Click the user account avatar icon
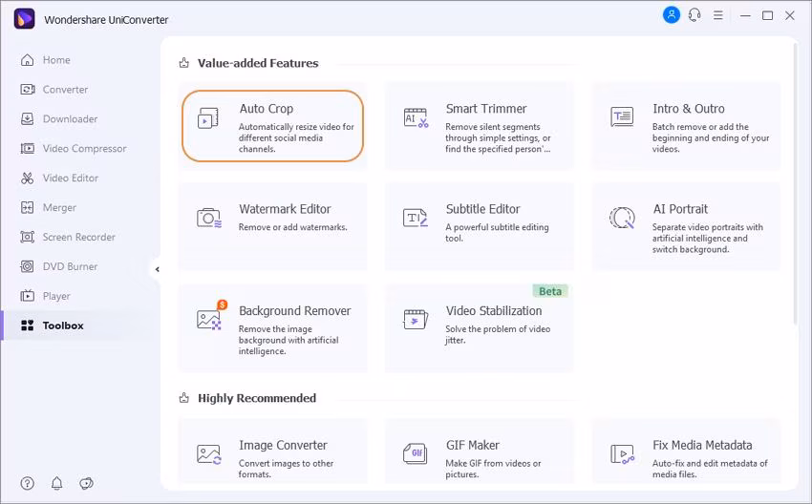Image resolution: width=812 pixels, height=504 pixels. (672, 15)
